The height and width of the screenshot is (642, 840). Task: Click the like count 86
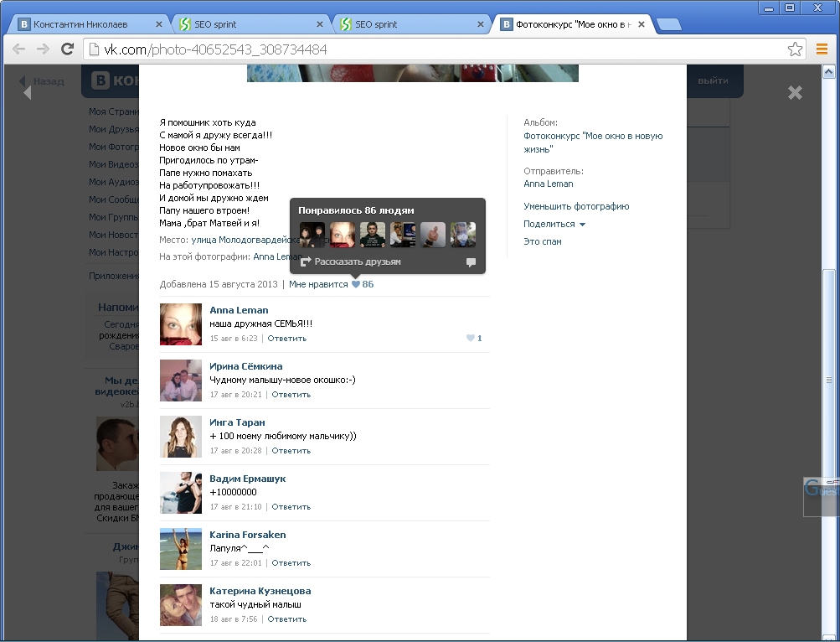[x=368, y=284]
